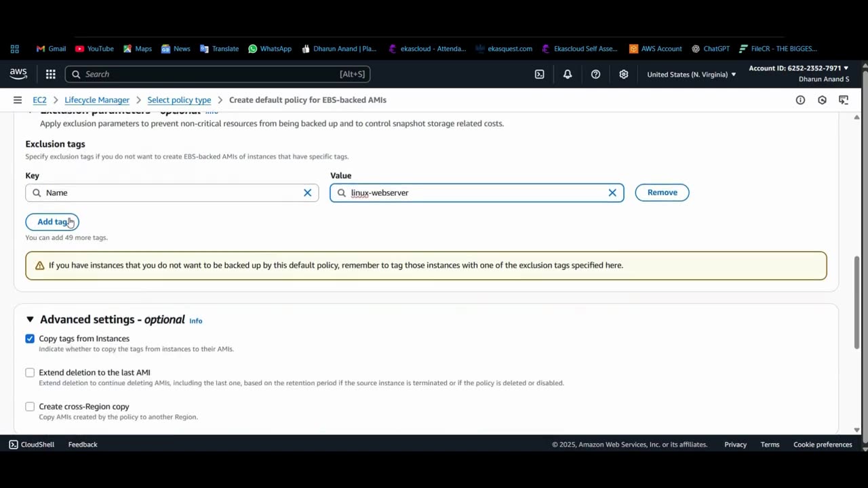
Task: Open Terms link in footer
Action: click(770, 445)
